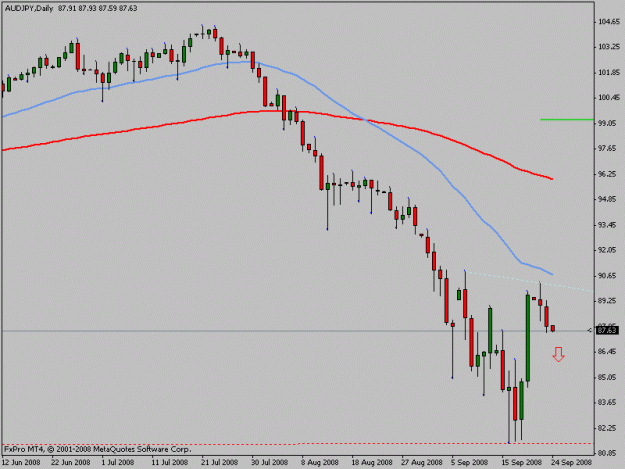Click the date label 27 Aug 2008

tap(422, 463)
